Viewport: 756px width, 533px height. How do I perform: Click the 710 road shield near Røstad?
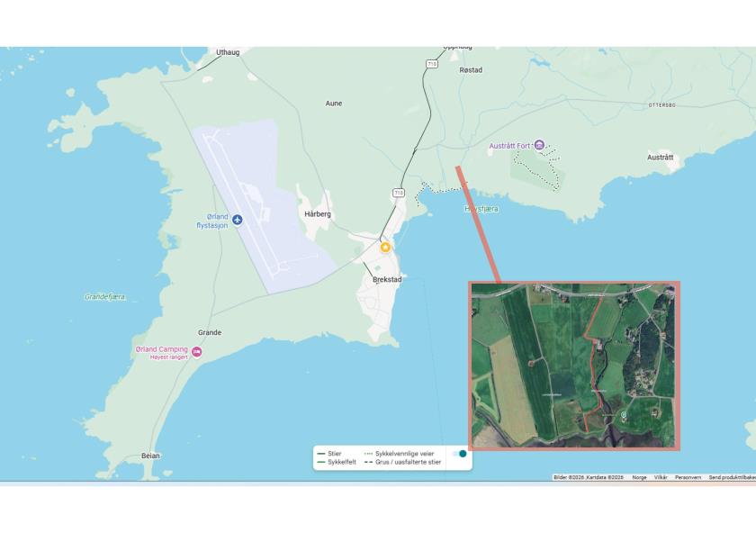pos(431,64)
